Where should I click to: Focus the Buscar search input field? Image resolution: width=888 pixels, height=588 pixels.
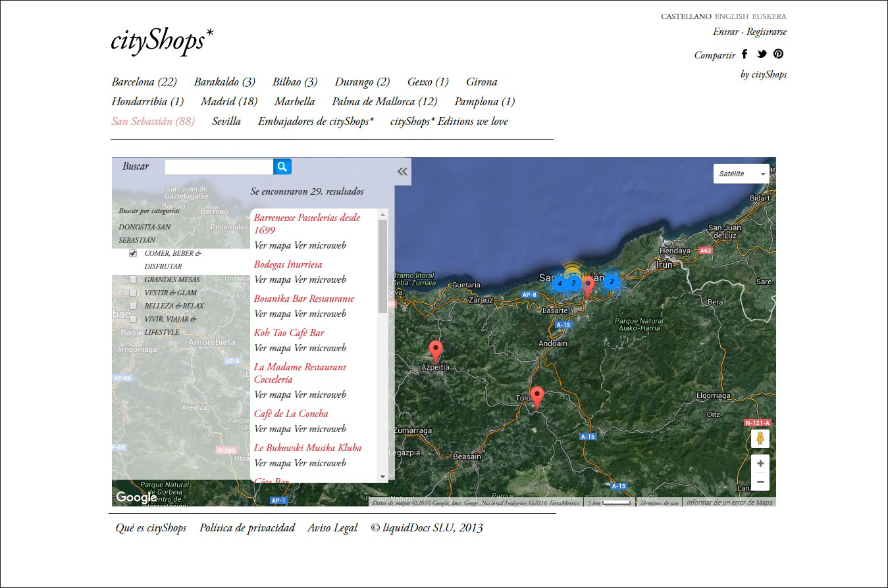coord(219,166)
